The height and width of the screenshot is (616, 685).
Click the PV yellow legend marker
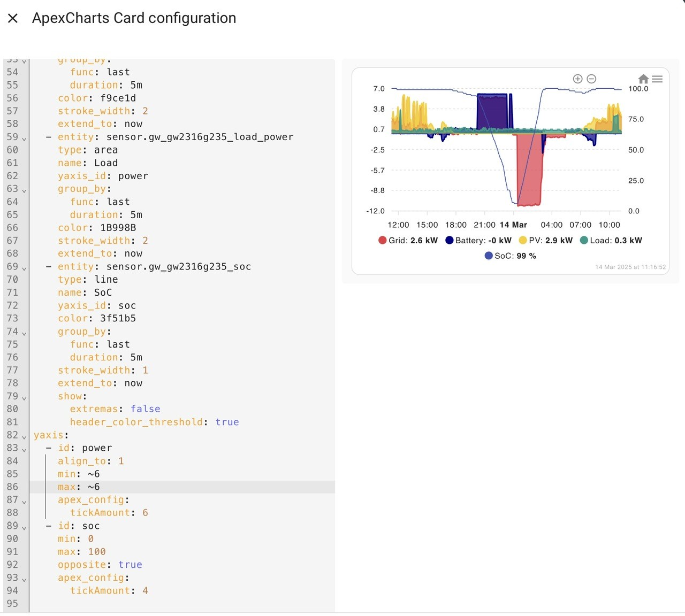pyautogui.click(x=523, y=240)
